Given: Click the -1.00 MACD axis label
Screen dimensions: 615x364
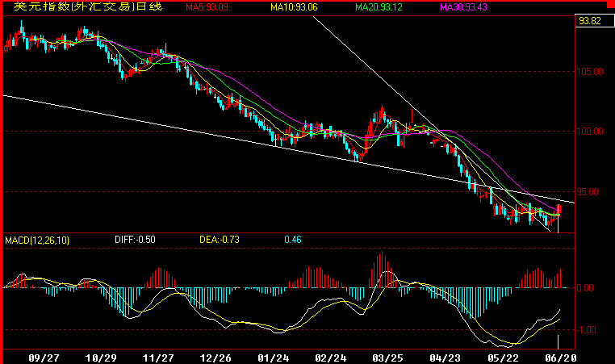Looking at the screenshot, I should 588,329.
